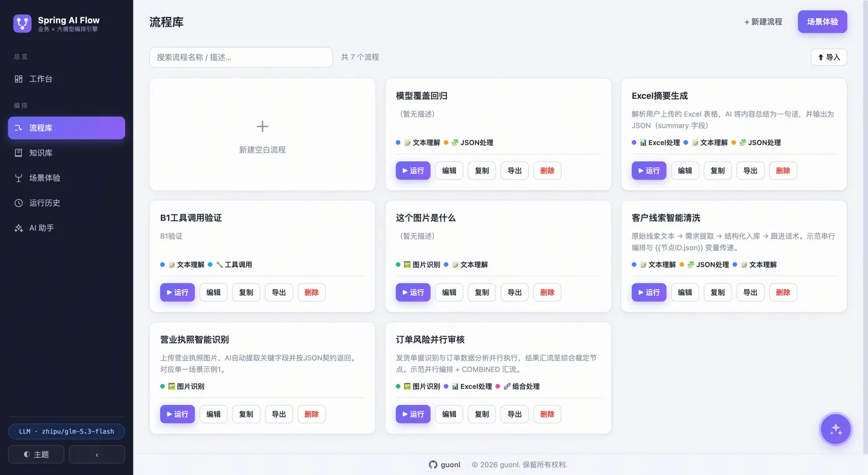Click the 图片识别 tag on 营业执照智能识别

(x=186, y=386)
